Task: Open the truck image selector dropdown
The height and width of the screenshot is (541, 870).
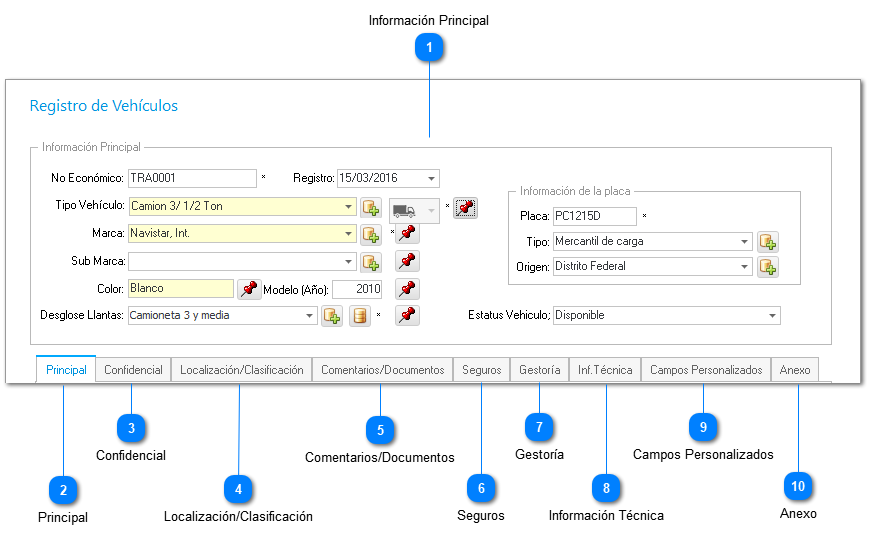Action: point(431,211)
